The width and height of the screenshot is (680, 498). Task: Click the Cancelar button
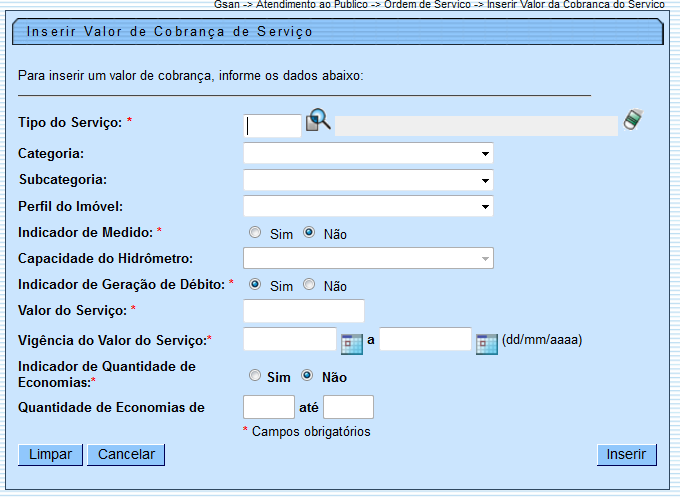[x=126, y=455]
